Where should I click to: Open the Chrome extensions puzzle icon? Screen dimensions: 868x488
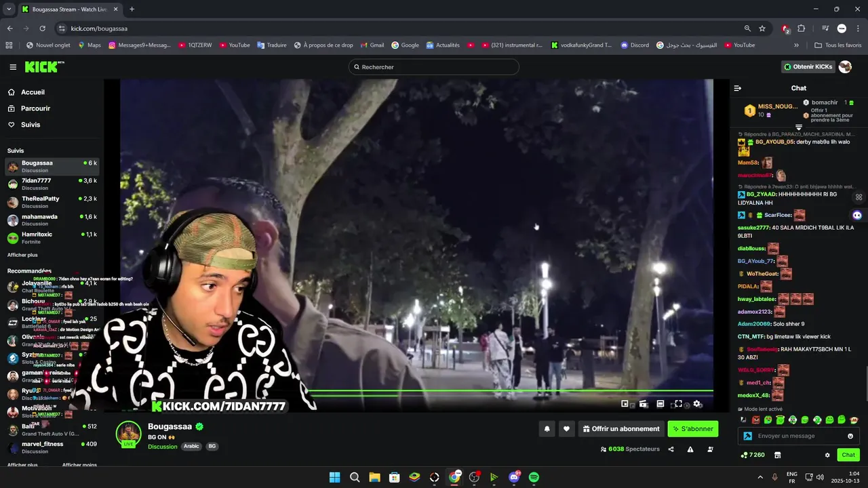pos(801,28)
